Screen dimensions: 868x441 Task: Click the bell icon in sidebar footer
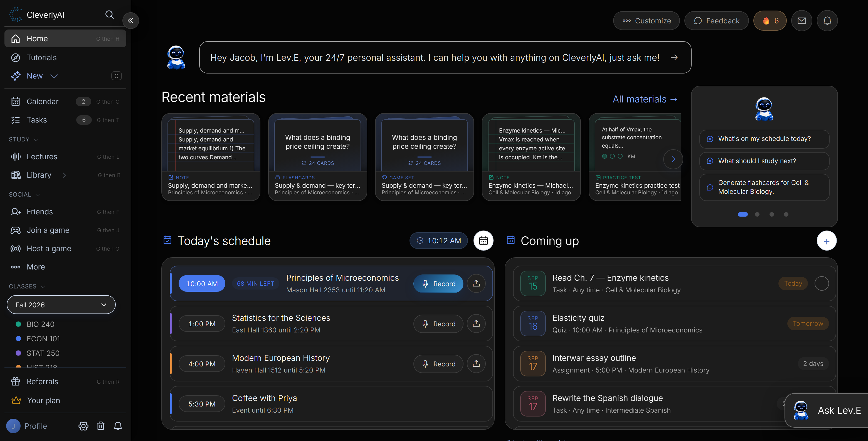[x=118, y=426]
